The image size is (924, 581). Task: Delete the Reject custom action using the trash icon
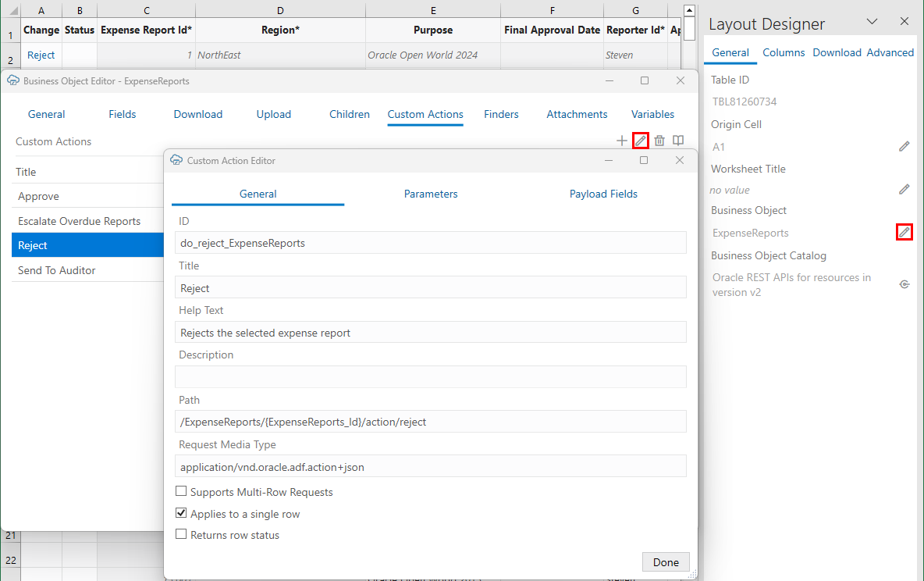tap(659, 141)
